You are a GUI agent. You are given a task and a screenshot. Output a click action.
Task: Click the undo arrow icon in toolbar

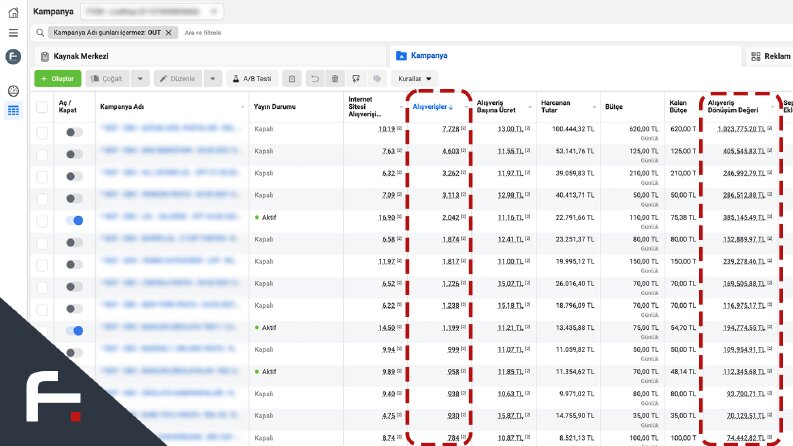pos(315,79)
